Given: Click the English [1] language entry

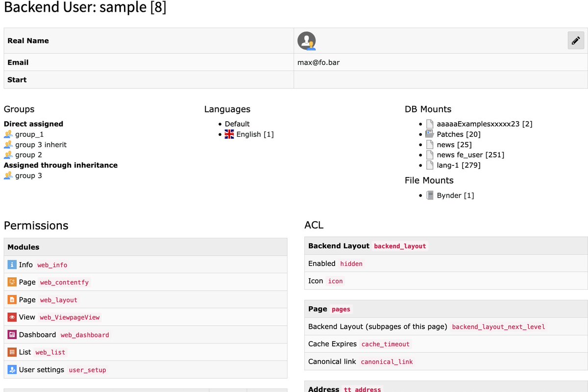Looking at the screenshot, I should point(255,134).
